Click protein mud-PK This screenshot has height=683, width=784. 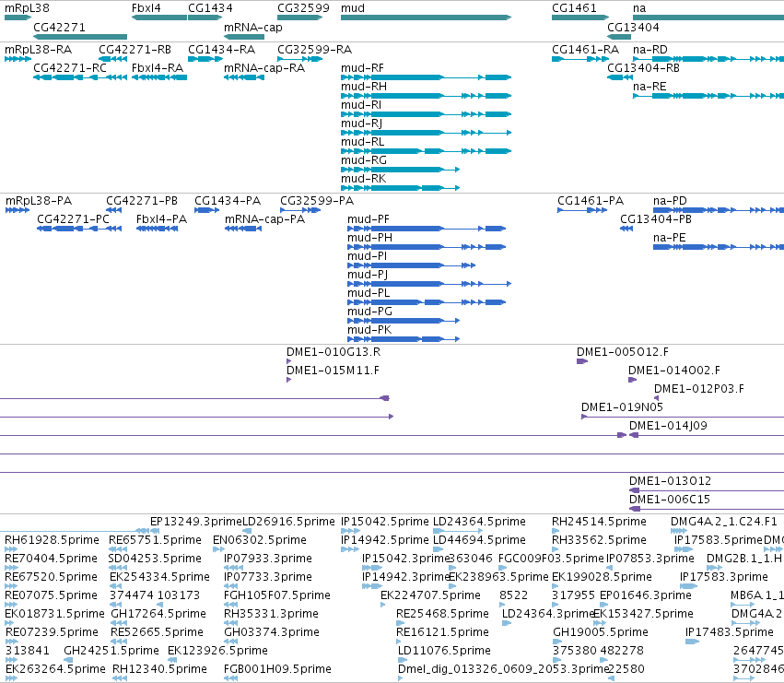pyautogui.click(x=404, y=339)
